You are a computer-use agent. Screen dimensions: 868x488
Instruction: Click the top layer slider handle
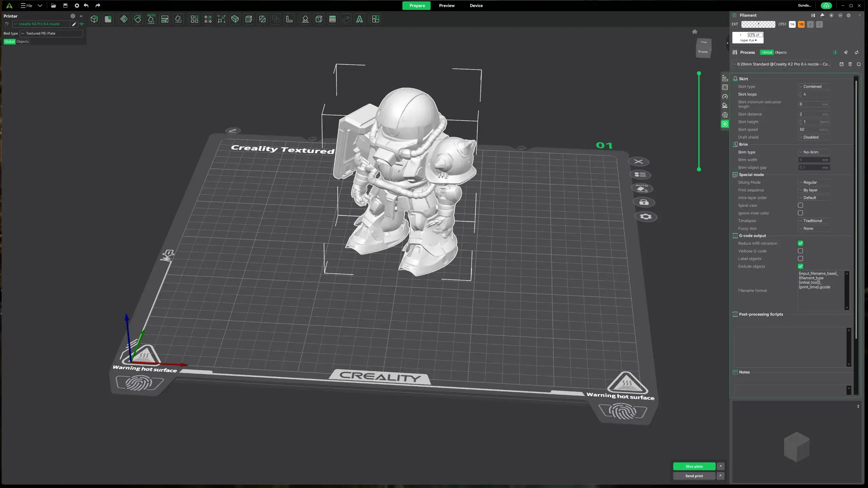pos(699,73)
